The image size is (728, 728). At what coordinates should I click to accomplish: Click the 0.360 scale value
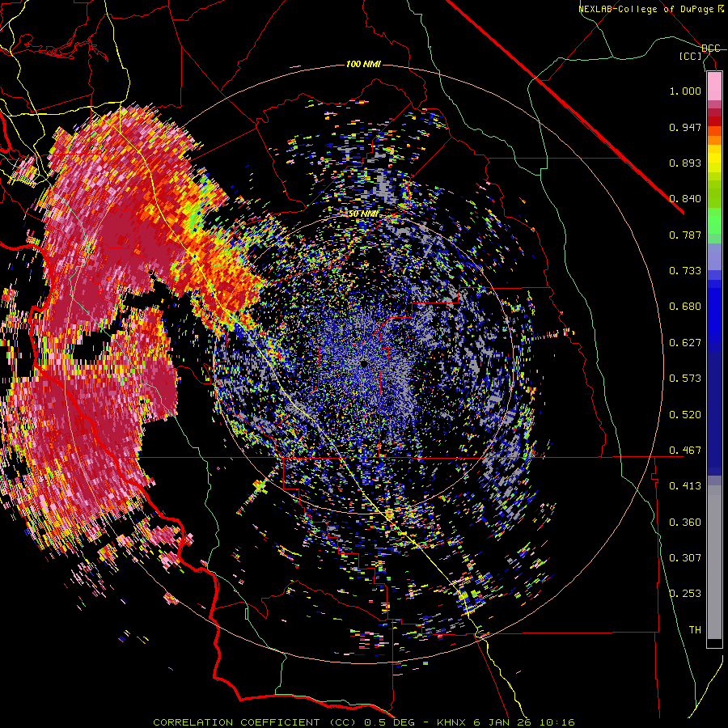click(685, 523)
